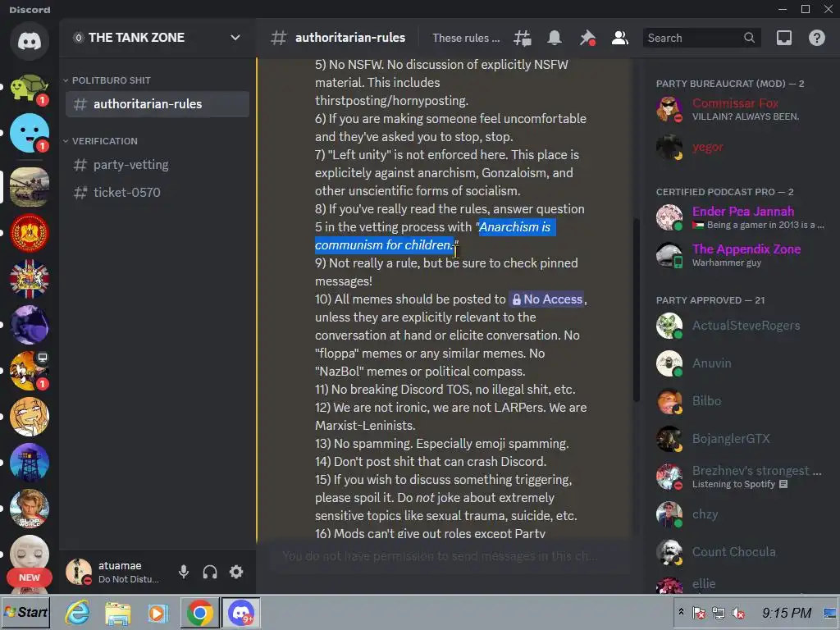Click the channel topic 'These rules ...'
This screenshot has height=630, width=840.
(x=466, y=38)
